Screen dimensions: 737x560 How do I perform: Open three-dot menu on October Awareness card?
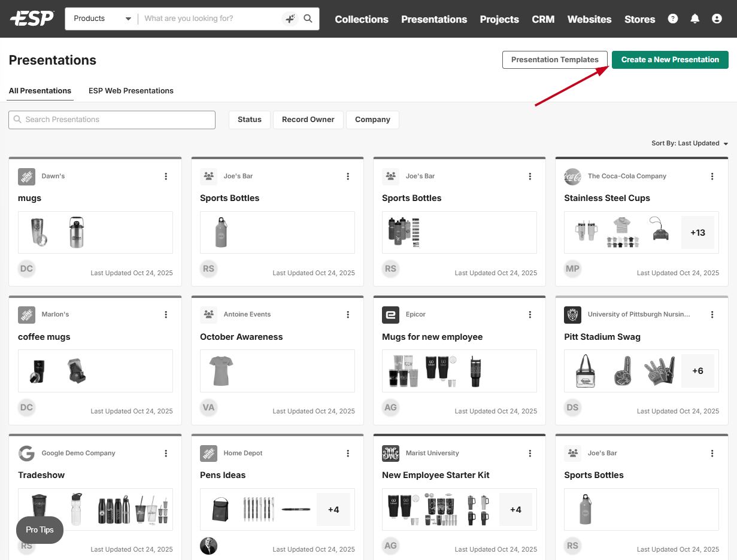[348, 315]
